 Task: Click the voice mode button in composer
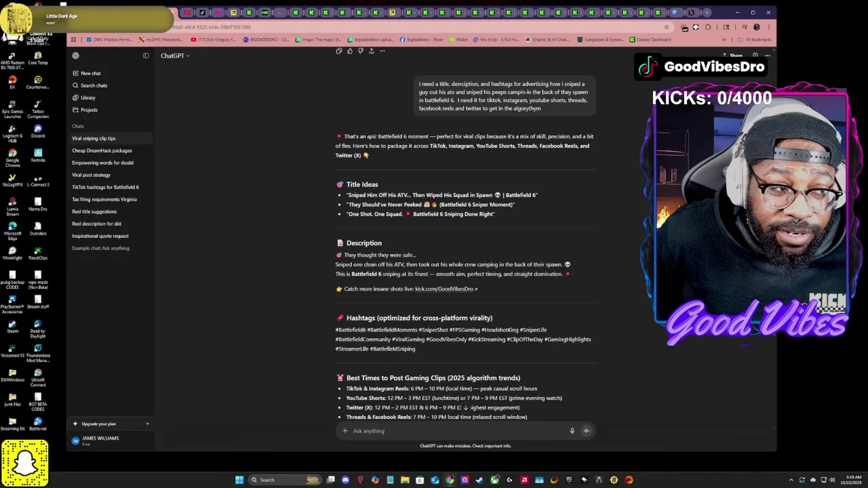pyautogui.click(x=587, y=431)
